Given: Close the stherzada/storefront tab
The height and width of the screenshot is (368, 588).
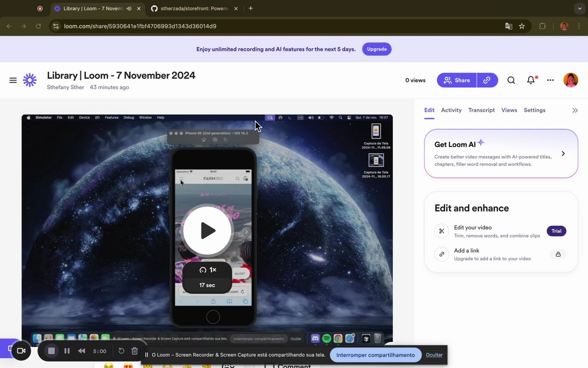Looking at the screenshot, I should [x=236, y=8].
